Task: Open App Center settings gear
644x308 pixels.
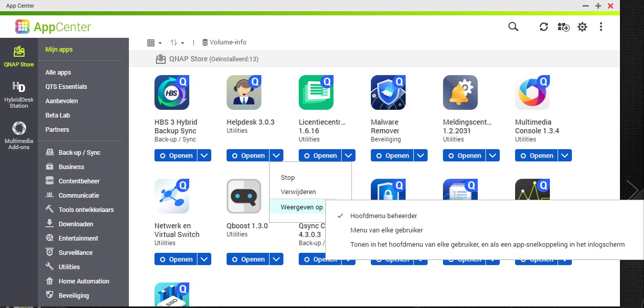Action: [582, 27]
